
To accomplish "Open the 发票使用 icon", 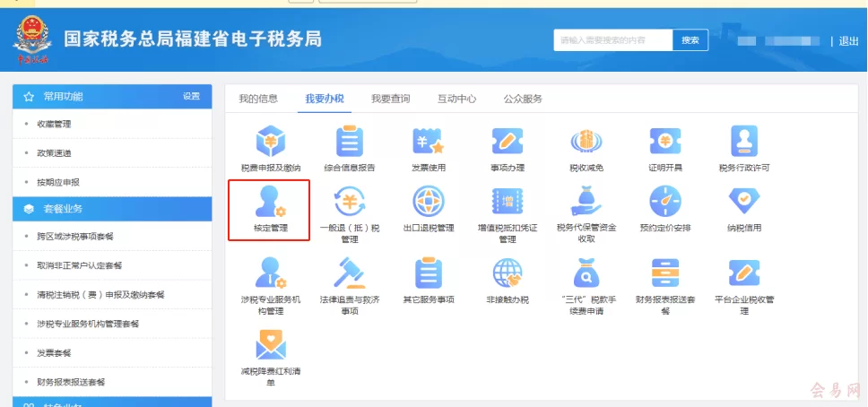I will pyautogui.click(x=428, y=142).
